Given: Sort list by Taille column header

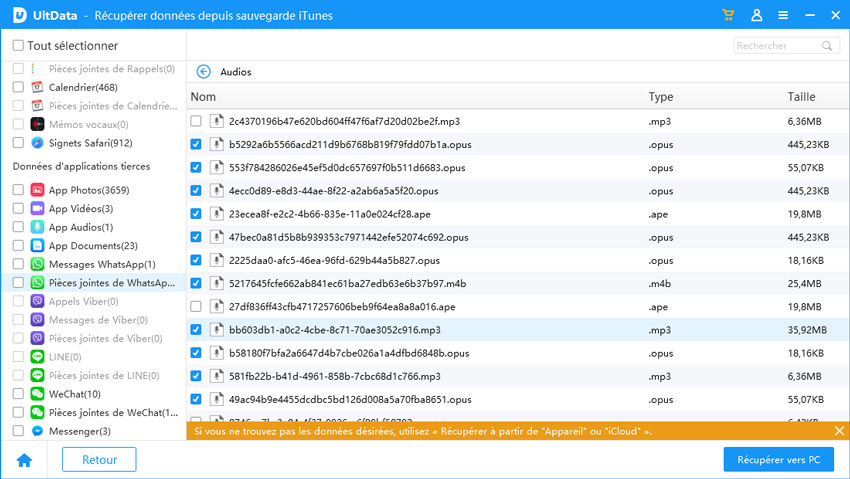Looking at the screenshot, I should coord(801,97).
